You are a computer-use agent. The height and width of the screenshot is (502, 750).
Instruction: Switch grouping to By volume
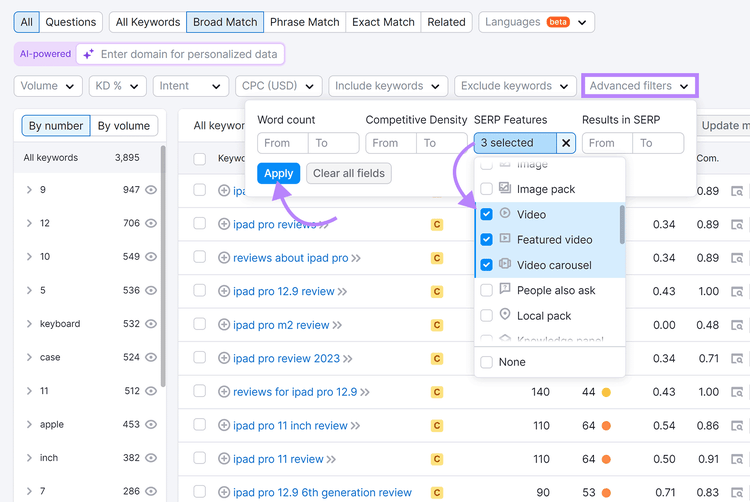[x=124, y=126]
